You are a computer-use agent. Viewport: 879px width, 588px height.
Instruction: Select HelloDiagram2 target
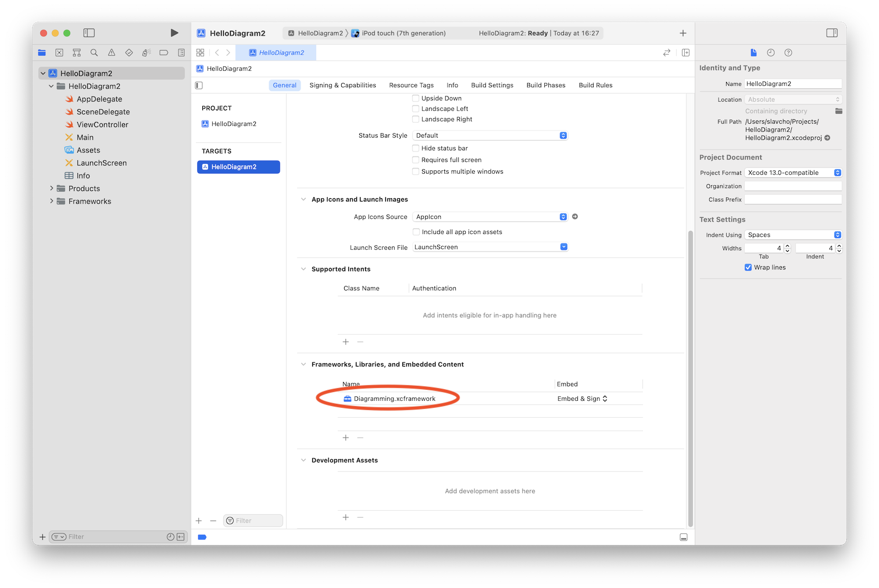tap(238, 167)
